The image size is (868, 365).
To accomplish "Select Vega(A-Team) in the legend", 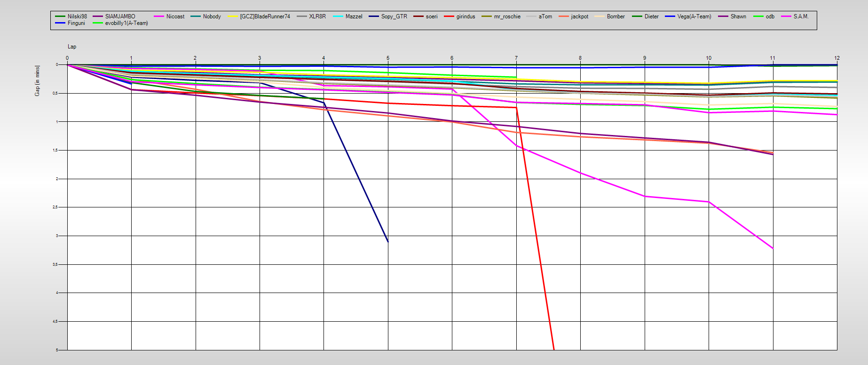I will point(694,16).
